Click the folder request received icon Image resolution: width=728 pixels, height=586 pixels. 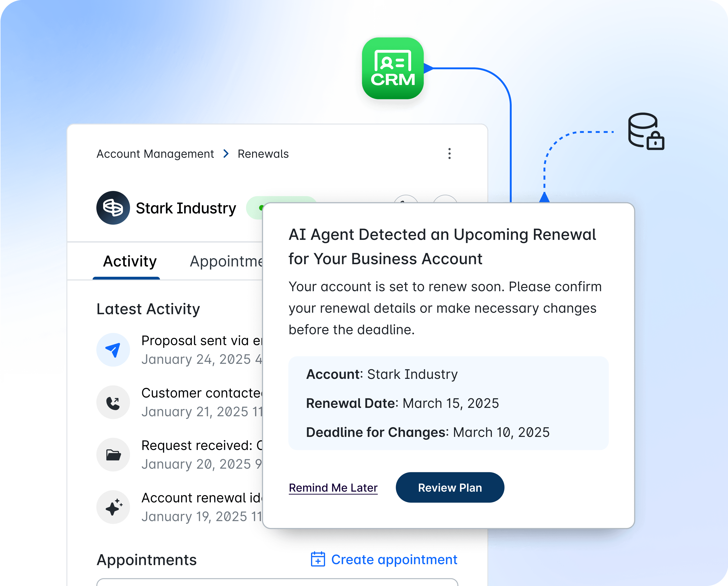113,454
